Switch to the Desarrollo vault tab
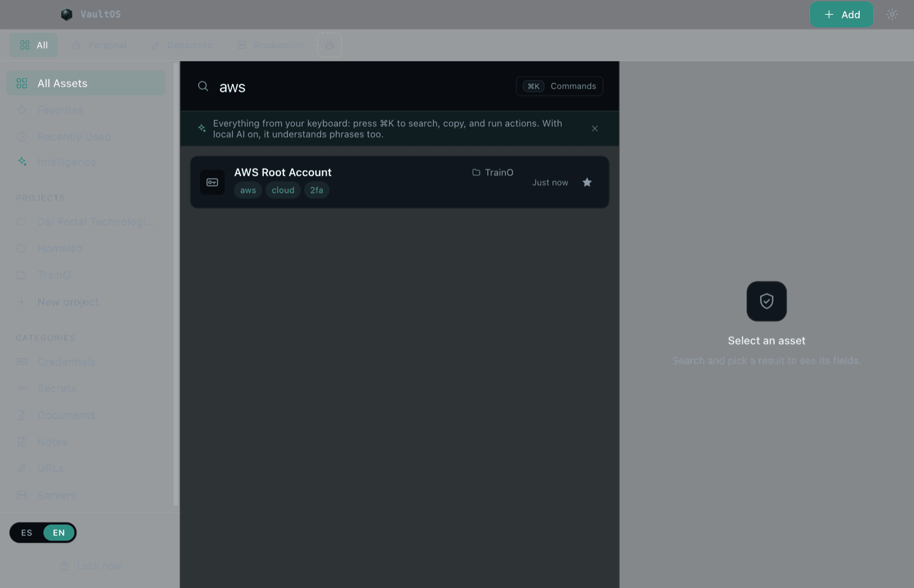This screenshot has width=914, height=588. [x=182, y=45]
